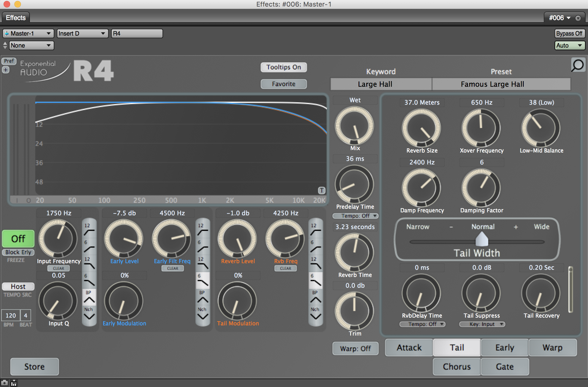The height and width of the screenshot is (387, 588).
Task: Open the Master-1 track dropdown
Action: tap(28, 33)
